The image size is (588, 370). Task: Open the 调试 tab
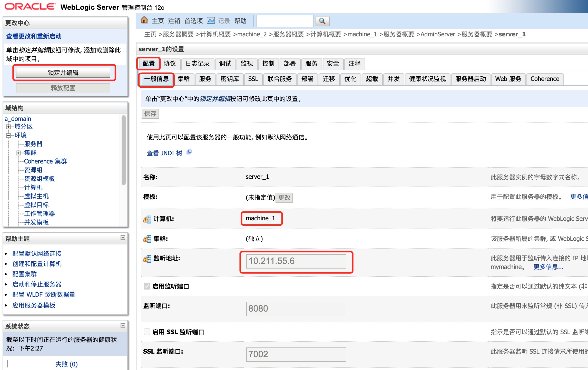point(225,64)
